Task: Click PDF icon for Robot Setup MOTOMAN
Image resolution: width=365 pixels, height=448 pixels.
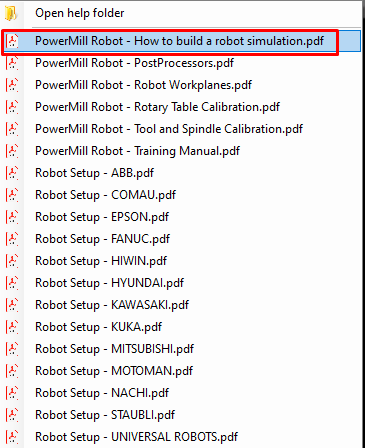Action: click(x=12, y=371)
